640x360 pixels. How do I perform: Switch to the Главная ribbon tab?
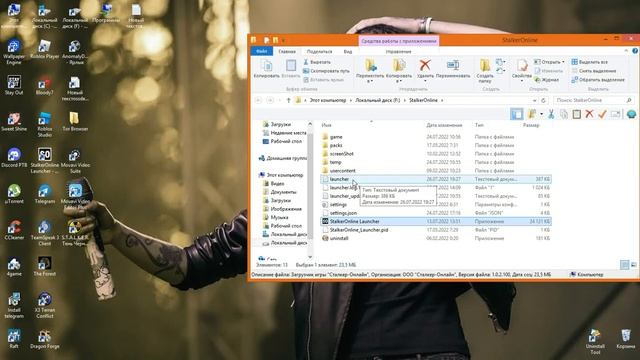coord(287,51)
